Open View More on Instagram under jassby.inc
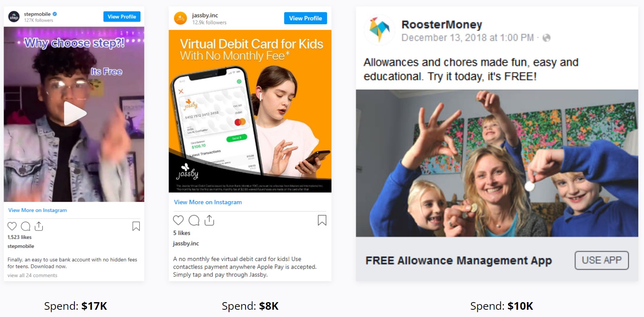 click(x=208, y=202)
